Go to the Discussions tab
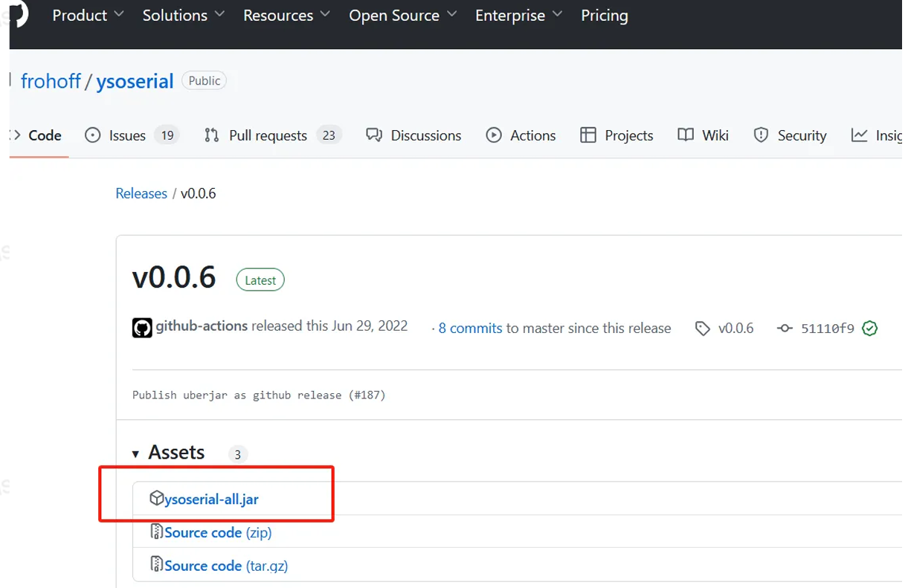Image resolution: width=911 pixels, height=588 pixels. click(413, 135)
